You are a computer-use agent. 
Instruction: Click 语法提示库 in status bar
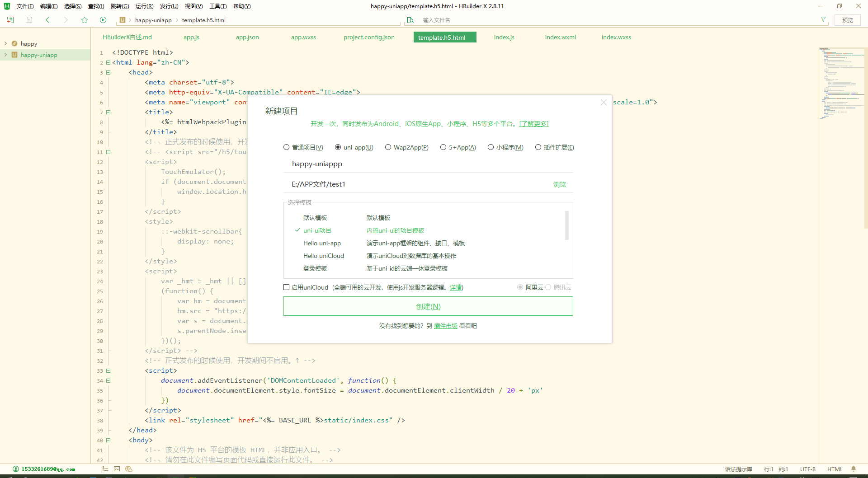tap(739, 469)
